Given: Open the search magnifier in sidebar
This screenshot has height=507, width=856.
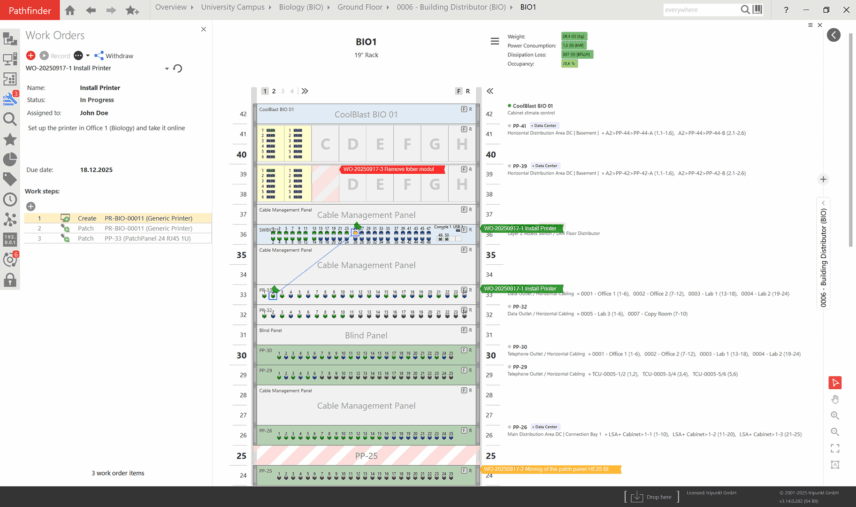Looking at the screenshot, I should pos(10,119).
